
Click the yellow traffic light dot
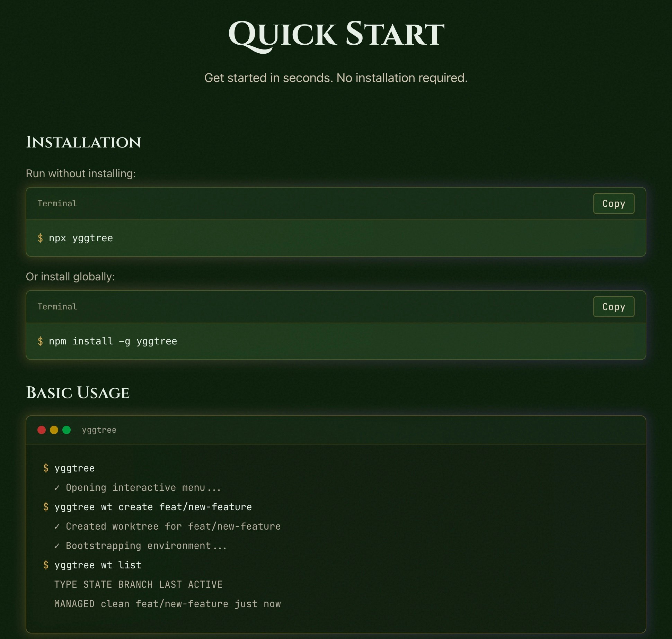click(54, 430)
